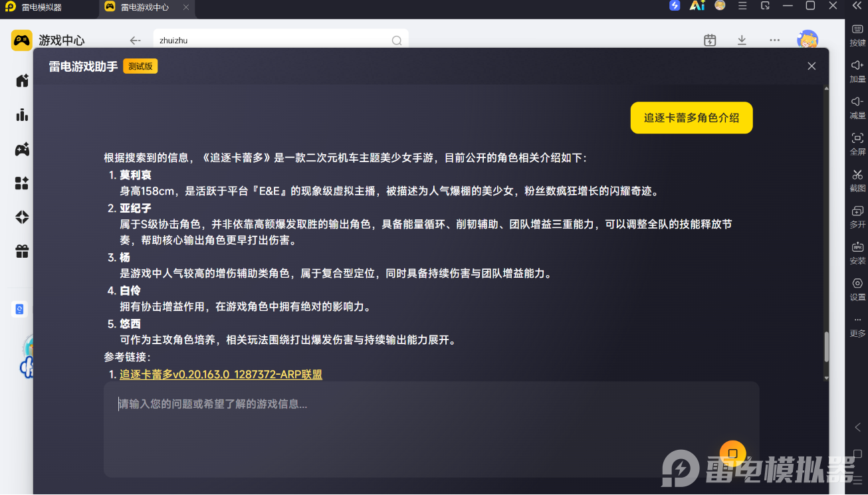Open the three-dot menu in game center header

click(774, 41)
